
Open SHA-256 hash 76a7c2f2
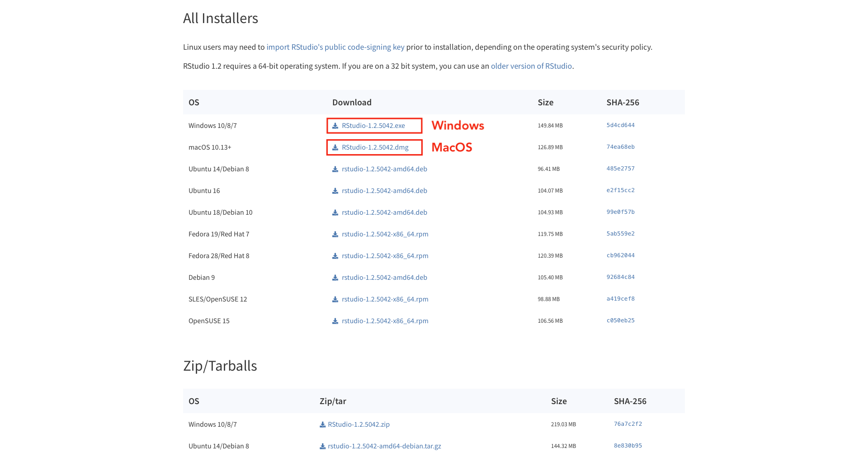(x=627, y=424)
